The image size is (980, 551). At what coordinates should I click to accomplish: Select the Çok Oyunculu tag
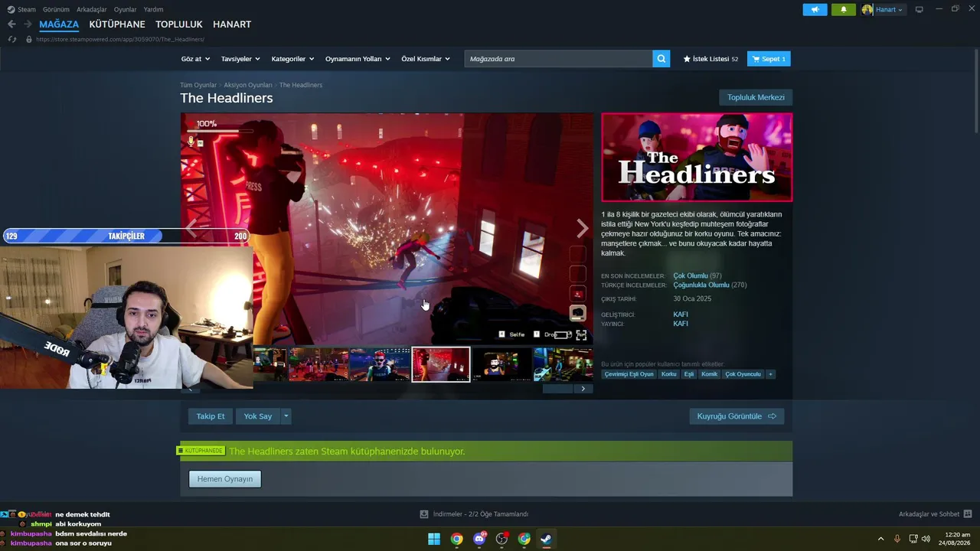(743, 374)
